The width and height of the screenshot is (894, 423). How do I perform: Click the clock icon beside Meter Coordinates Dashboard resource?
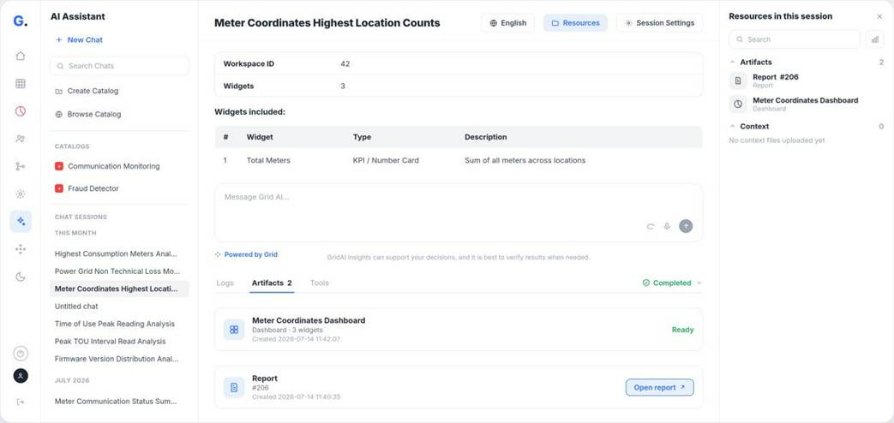point(738,104)
